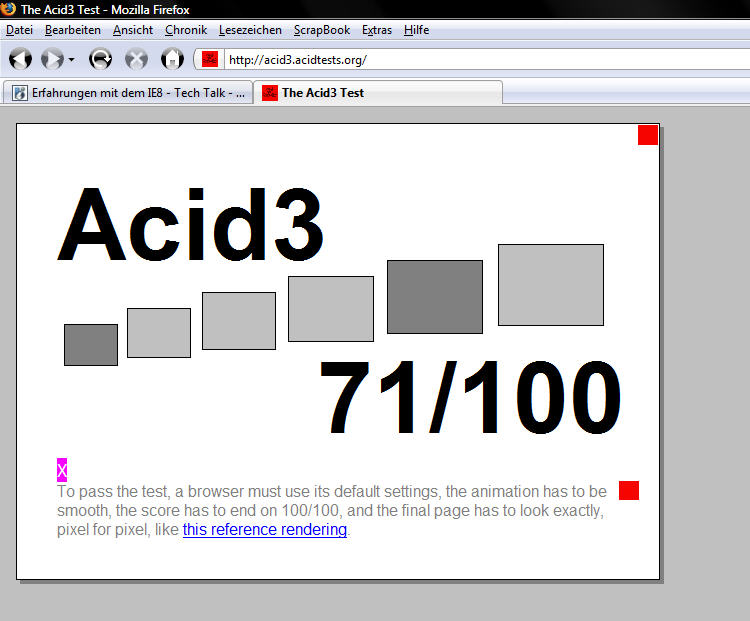Switch to the Erfahrungen mit dem IE8 tab

[x=128, y=92]
